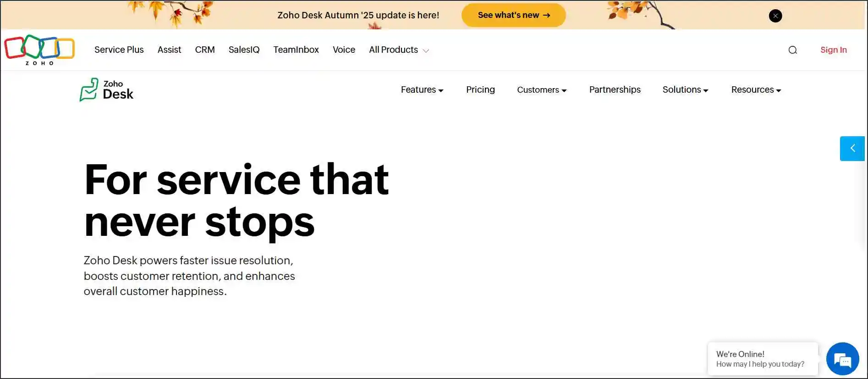Open the Pricing page
868x379 pixels.
tap(480, 89)
